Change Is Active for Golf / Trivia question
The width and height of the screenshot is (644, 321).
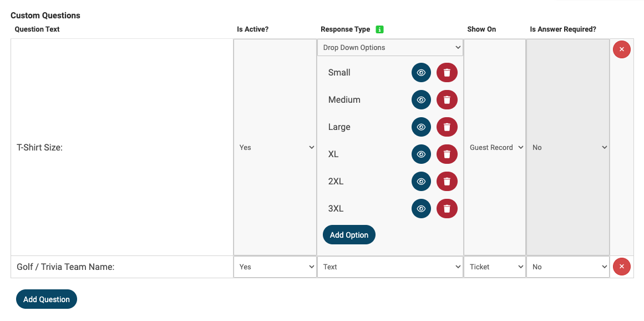pyautogui.click(x=275, y=267)
